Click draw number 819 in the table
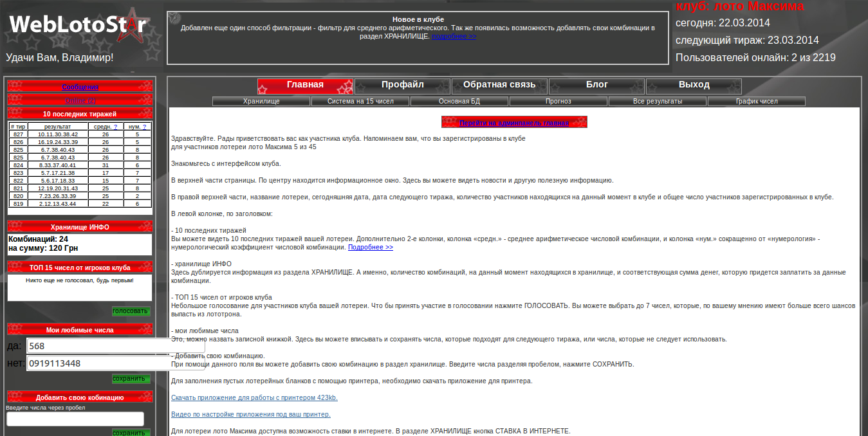 pyautogui.click(x=18, y=204)
